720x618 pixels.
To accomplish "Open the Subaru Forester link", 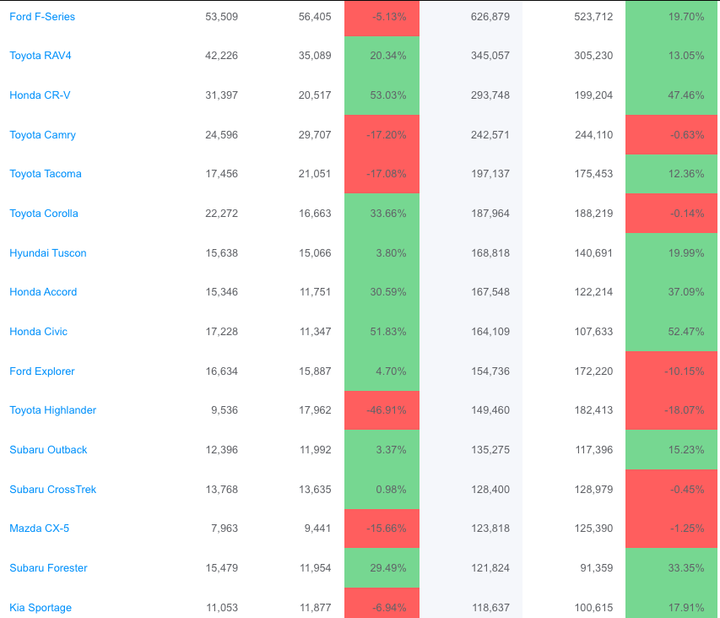I will [x=48, y=568].
